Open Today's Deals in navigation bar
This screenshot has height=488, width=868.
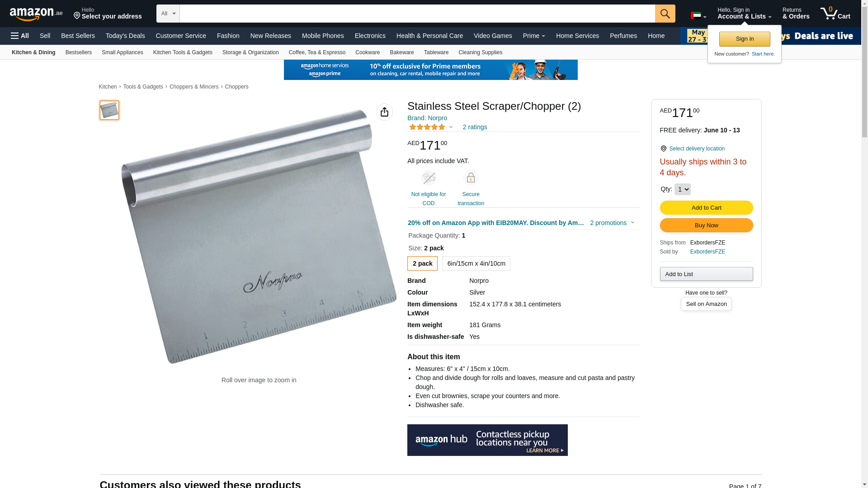125,36
